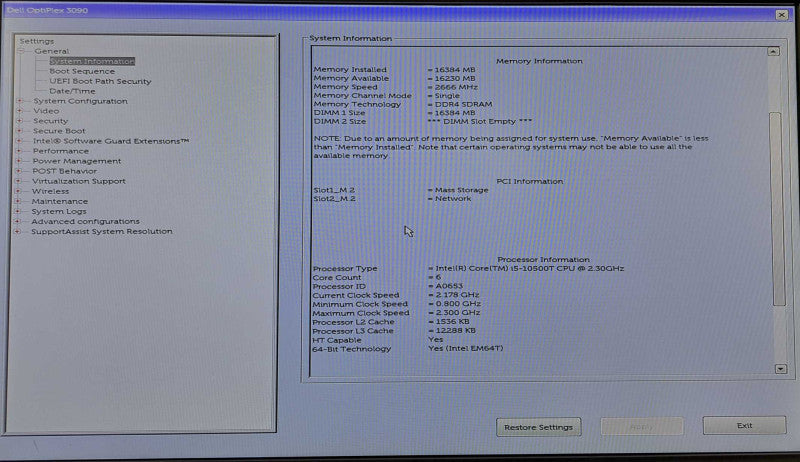
Task: Click the PCI Information heading
Action: click(x=530, y=181)
